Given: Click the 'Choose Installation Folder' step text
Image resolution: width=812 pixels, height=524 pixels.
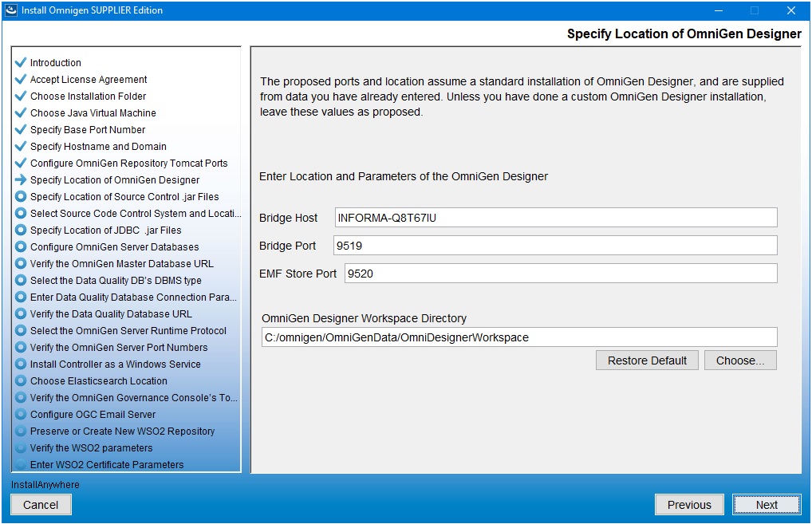Looking at the screenshot, I should tap(88, 96).
